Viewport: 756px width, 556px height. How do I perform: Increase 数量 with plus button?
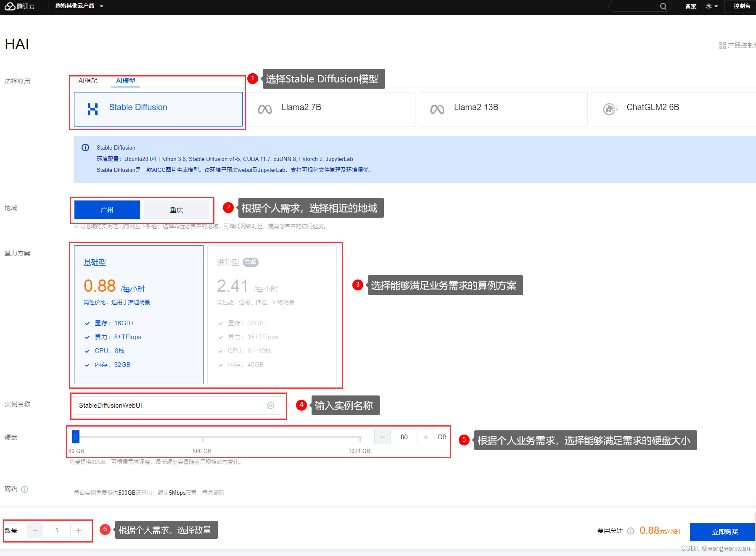click(79, 530)
